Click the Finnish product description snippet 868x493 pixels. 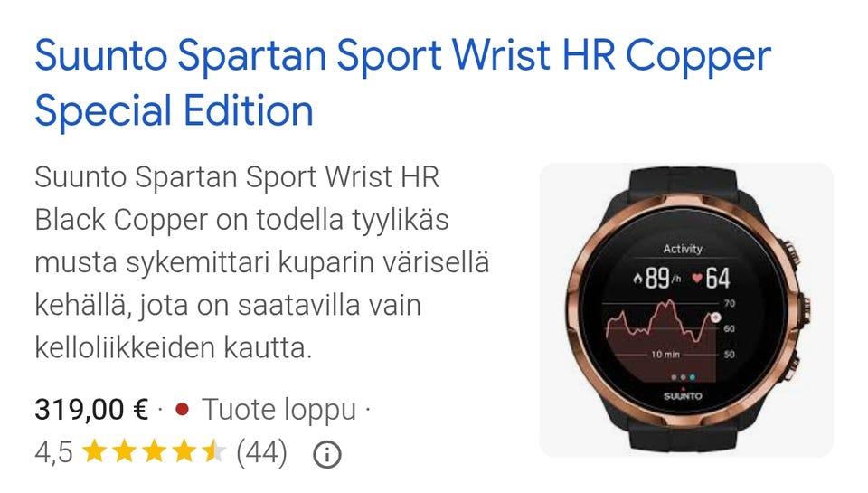pyautogui.click(x=262, y=262)
